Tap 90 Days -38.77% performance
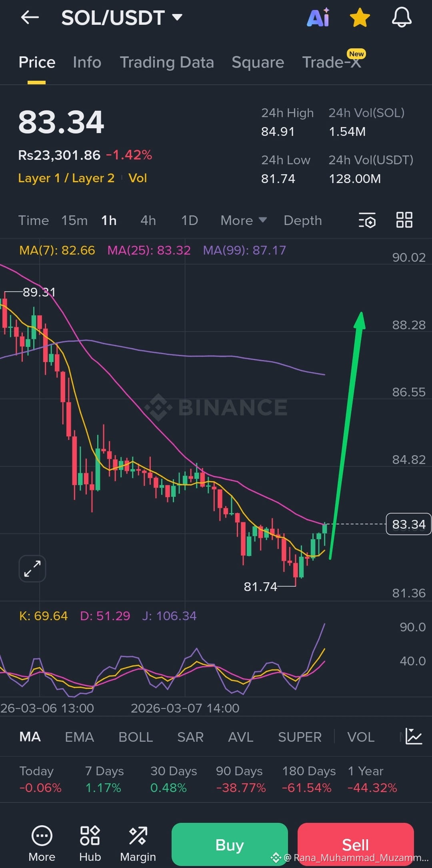Viewport: 432px width, 868px height. (x=241, y=779)
